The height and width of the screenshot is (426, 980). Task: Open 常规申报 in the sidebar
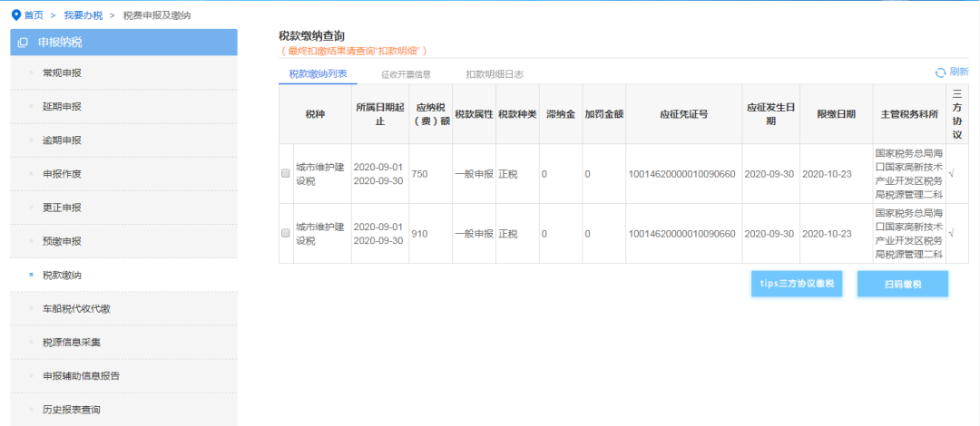123,73
